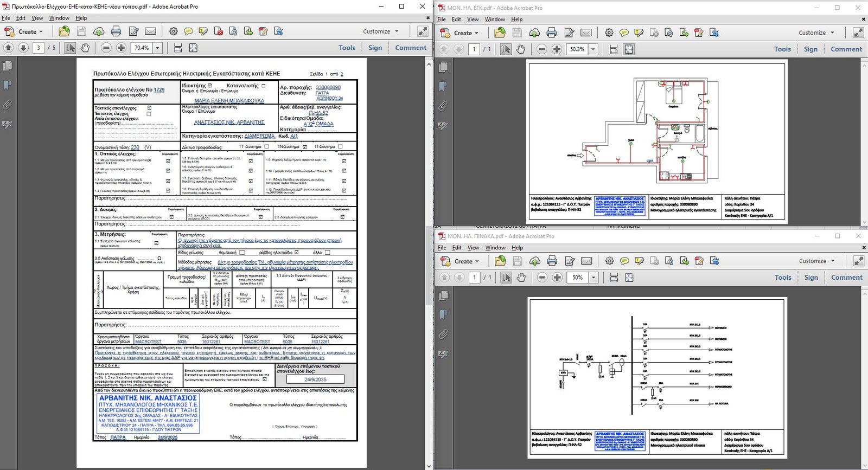The width and height of the screenshot is (868, 470).
Task: Open Attachments paperclip panel in left window sidebar
Action: click(x=8, y=105)
